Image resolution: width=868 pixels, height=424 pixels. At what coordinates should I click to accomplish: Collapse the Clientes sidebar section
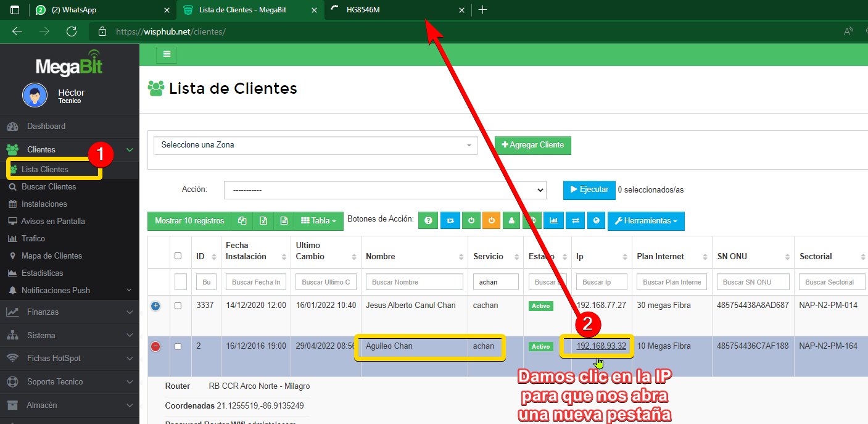(69, 149)
